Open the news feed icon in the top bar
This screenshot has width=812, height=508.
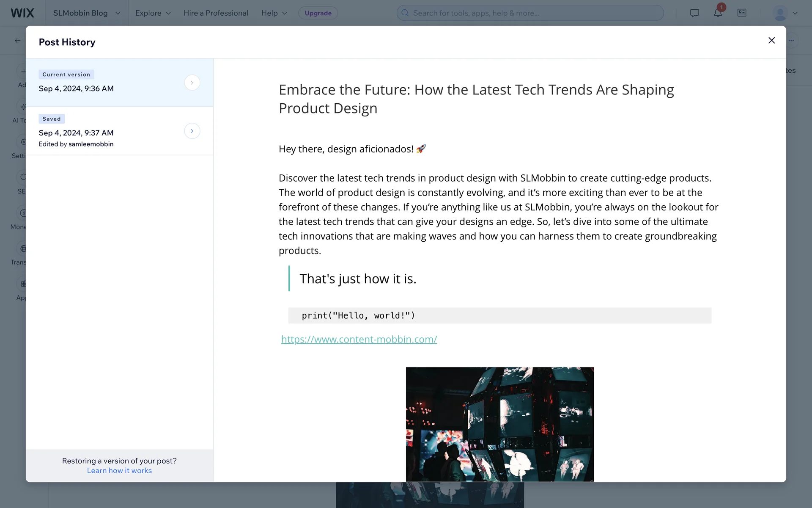[742, 13]
